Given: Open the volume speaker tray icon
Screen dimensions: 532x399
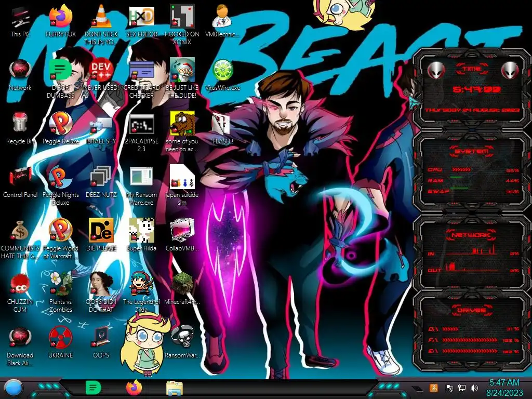Looking at the screenshot, I should pyautogui.click(x=474, y=388).
